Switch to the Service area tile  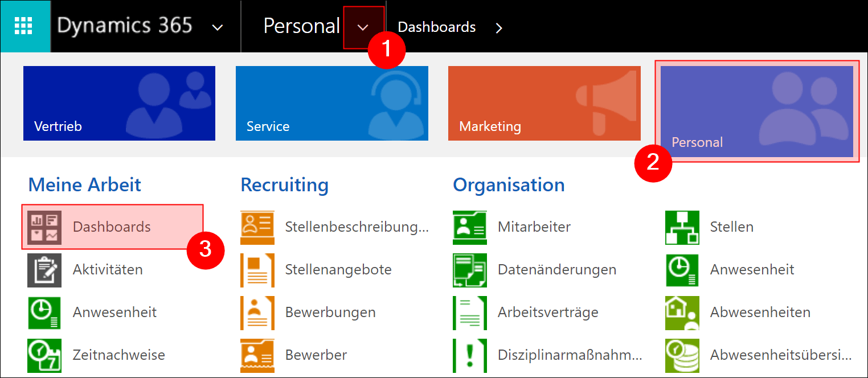click(332, 103)
